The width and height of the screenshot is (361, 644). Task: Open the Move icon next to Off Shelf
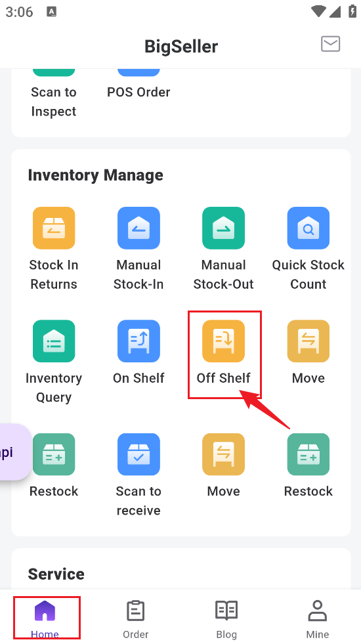tap(308, 341)
